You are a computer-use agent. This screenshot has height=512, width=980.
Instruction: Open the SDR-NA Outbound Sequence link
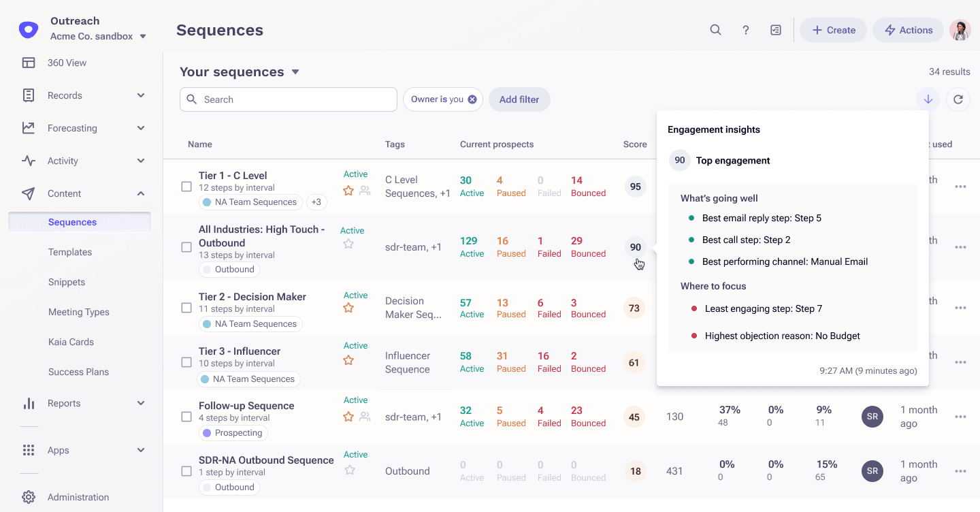(266, 460)
